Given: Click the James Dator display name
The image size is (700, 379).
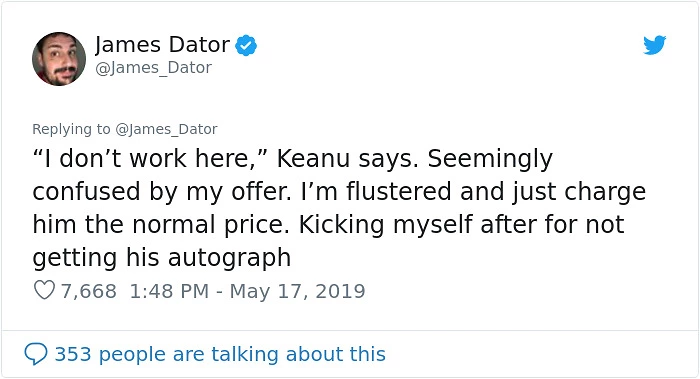Looking at the screenshot, I should pos(162,45).
